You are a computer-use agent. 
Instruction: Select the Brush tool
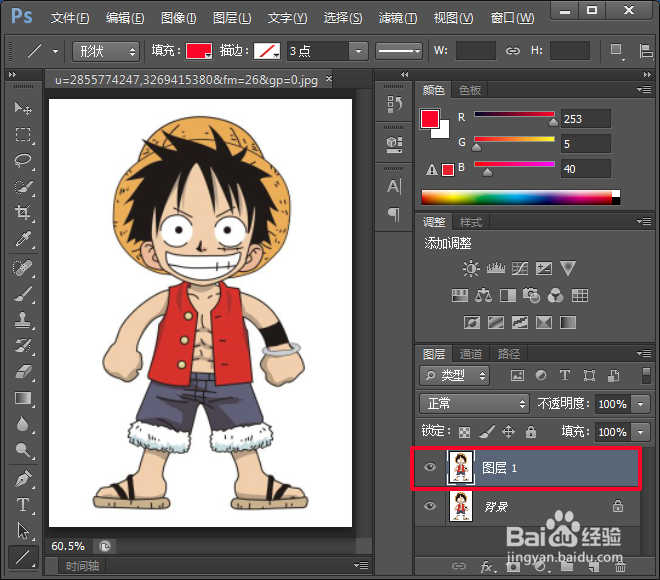(23, 294)
